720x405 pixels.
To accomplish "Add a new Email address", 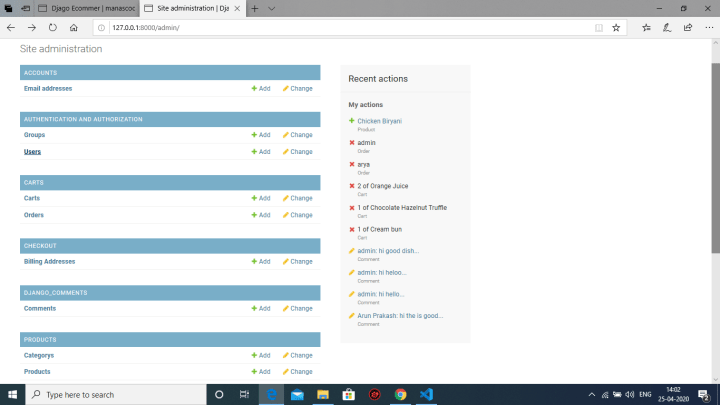I will (261, 89).
